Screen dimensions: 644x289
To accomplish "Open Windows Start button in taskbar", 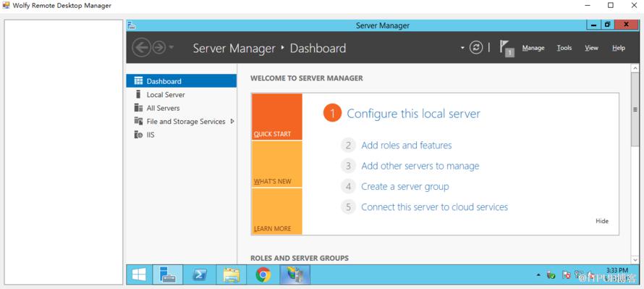I will click(x=139, y=275).
